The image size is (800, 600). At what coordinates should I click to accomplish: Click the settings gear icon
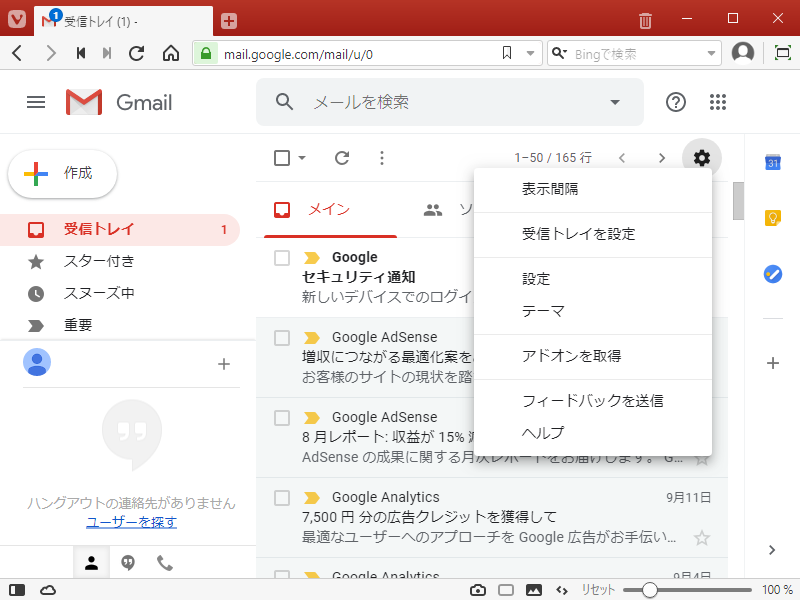(702, 158)
